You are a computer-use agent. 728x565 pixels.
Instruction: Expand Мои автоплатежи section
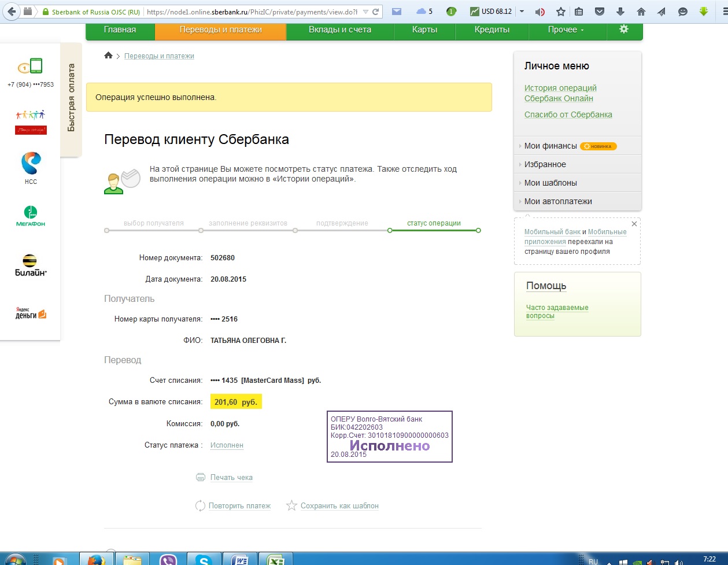coord(557,201)
